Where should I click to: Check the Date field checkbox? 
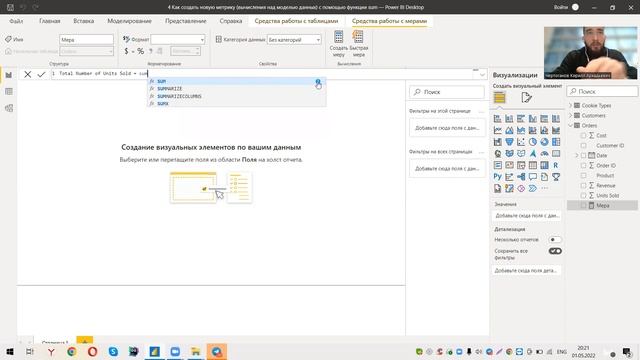(583, 156)
